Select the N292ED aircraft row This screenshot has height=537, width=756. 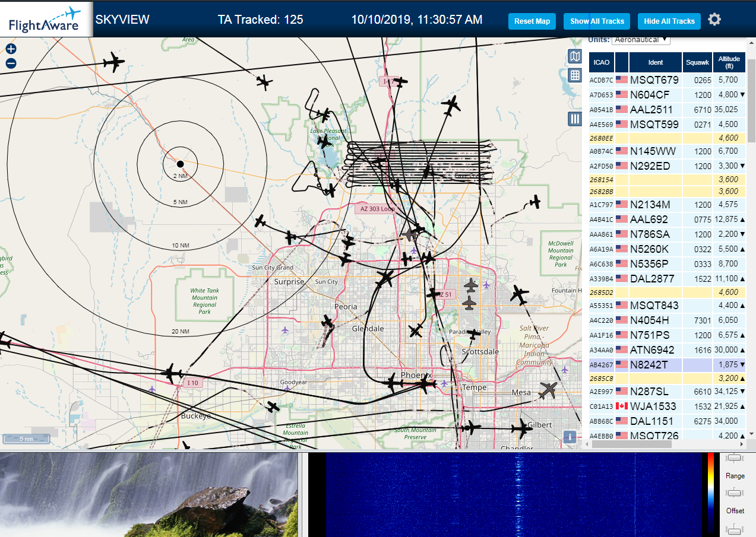[x=667, y=166]
